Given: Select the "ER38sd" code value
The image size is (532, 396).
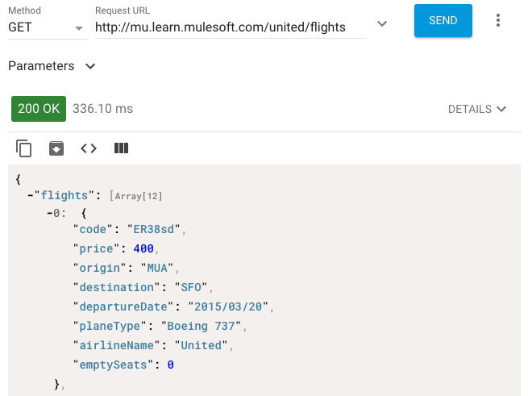Looking at the screenshot, I should coord(153,229).
